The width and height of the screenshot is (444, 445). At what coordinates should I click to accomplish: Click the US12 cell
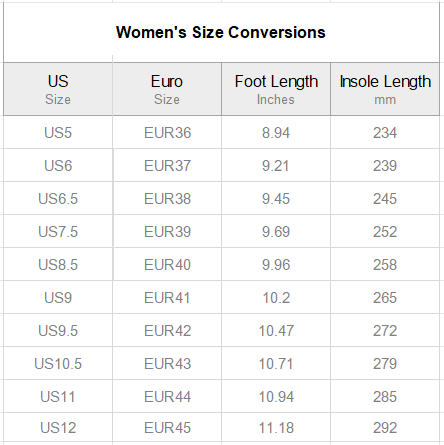[x=58, y=428]
